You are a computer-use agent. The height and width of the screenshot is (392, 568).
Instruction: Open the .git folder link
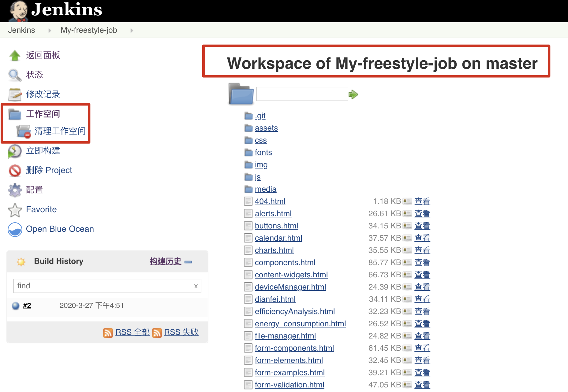(x=260, y=116)
